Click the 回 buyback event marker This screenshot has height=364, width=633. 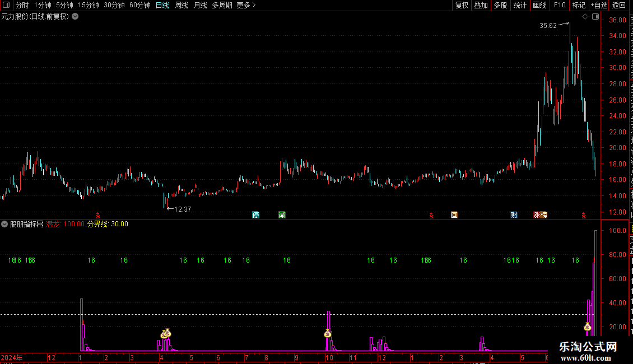coord(454,214)
